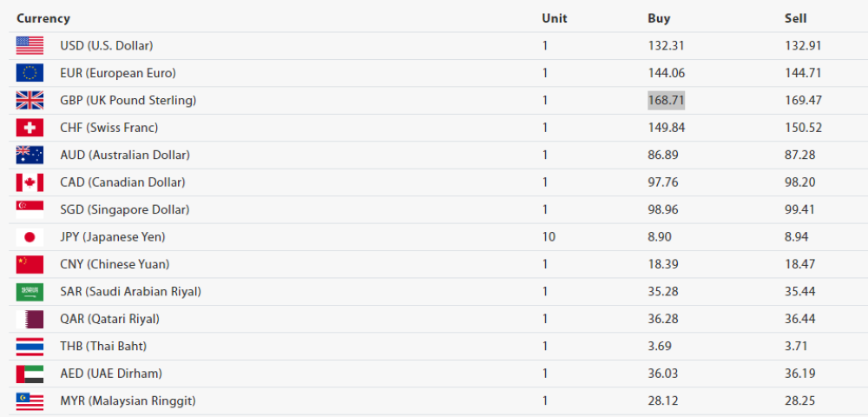This screenshot has width=868, height=417.
Task: Click the UK flag icon
Action: pos(30,100)
